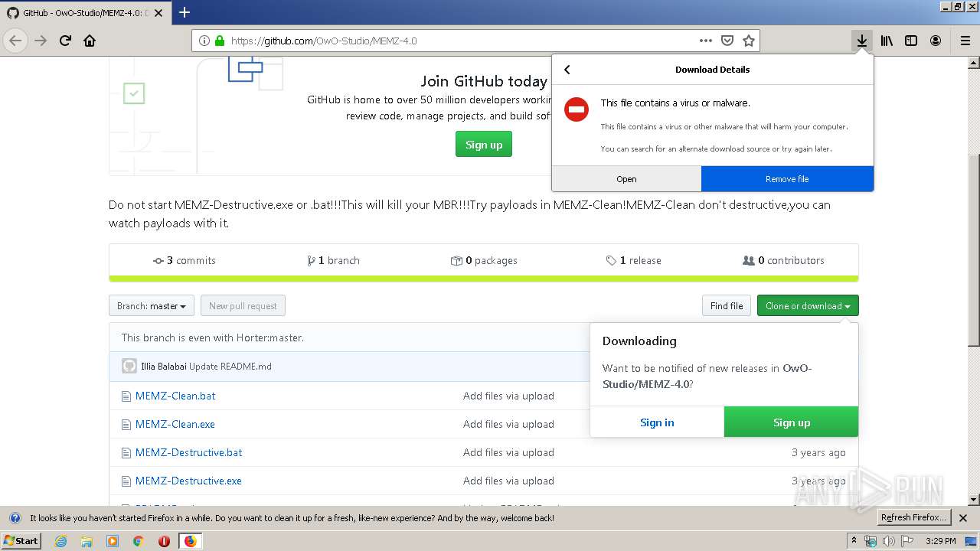Screen dimensions: 980x551
Task: Click Sign up in Downloading popup
Action: click(x=792, y=422)
